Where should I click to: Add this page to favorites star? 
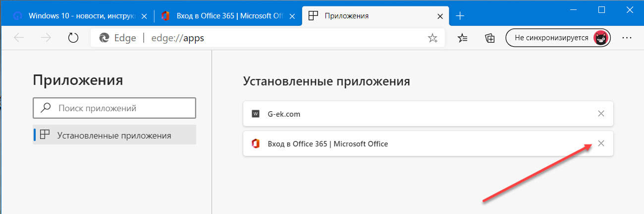(432, 38)
